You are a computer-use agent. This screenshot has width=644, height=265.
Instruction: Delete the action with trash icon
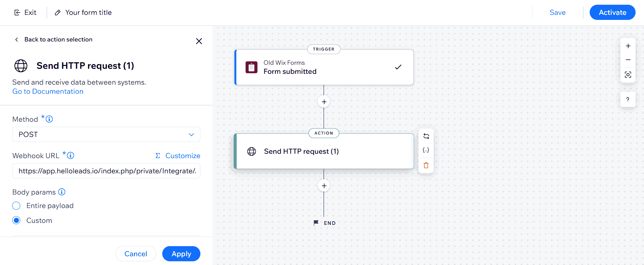426,165
